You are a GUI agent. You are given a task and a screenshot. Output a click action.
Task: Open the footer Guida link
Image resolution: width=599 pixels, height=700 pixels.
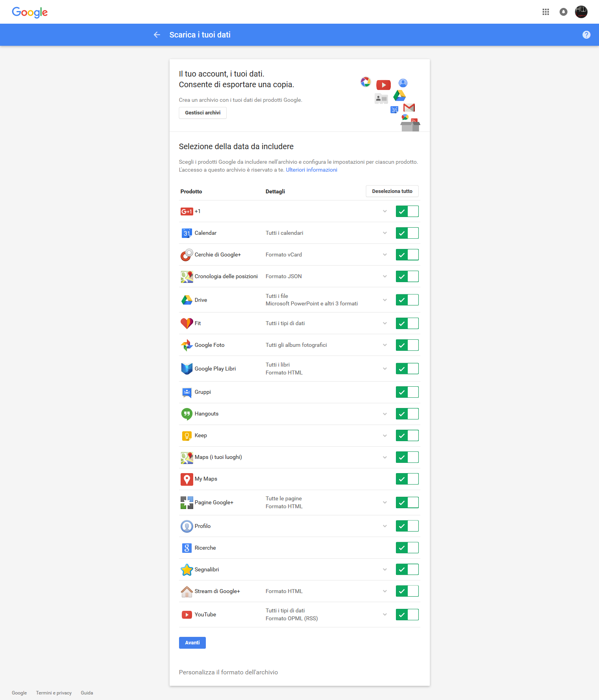click(x=87, y=693)
